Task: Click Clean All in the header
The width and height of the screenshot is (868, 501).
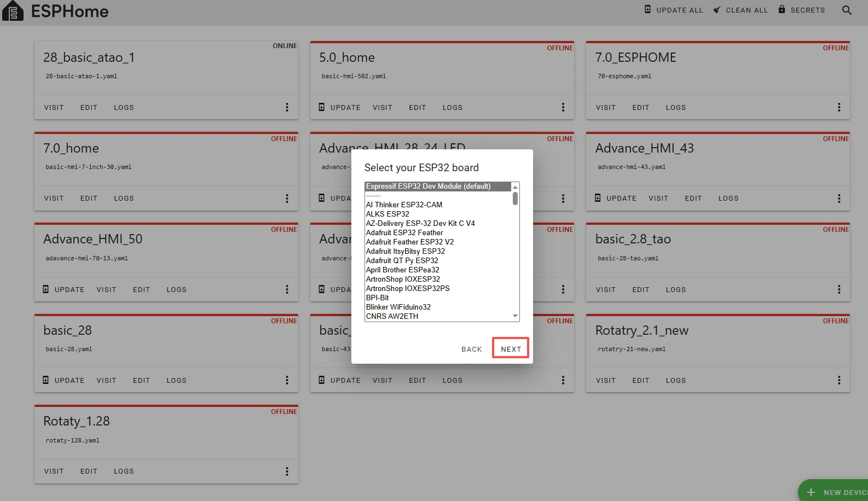Action: coord(740,10)
